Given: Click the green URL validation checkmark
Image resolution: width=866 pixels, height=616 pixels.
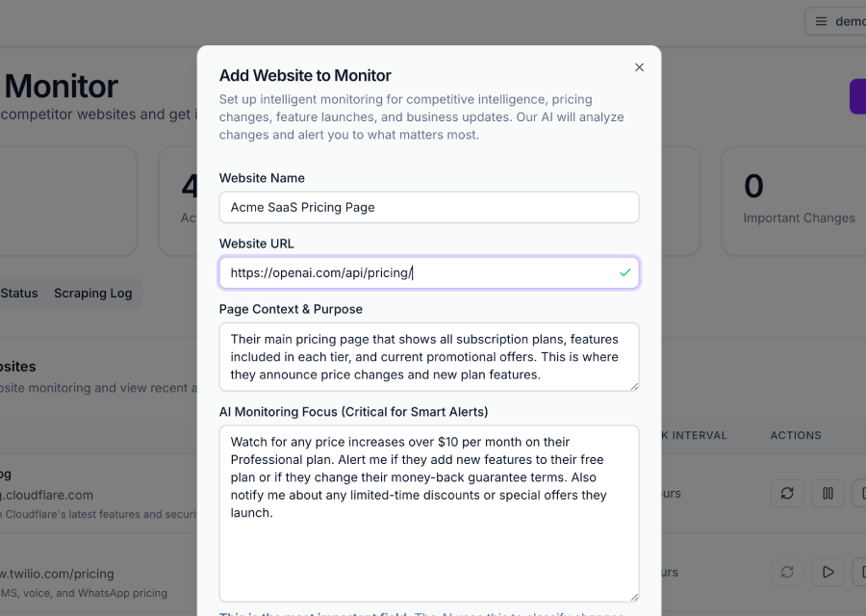Looking at the screenshot, I should coord(625,273).
